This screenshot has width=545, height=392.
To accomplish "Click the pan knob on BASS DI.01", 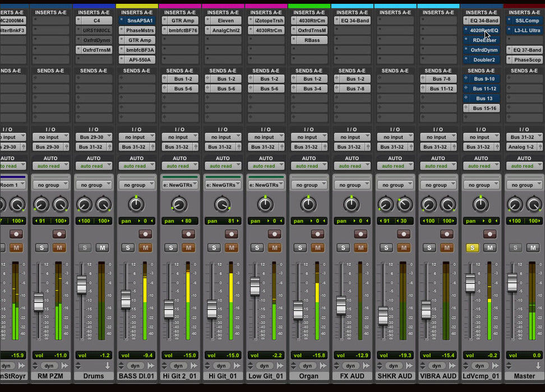I will pyautogui.click(x=136, y=204).
